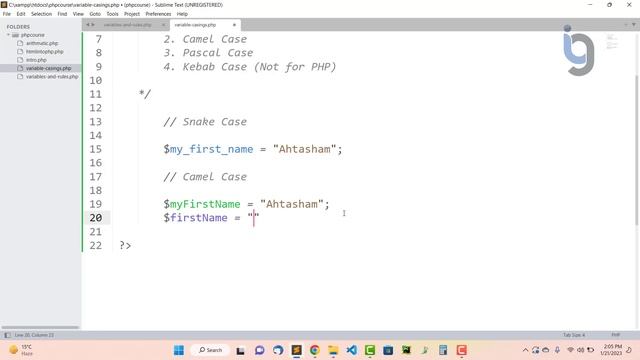Open the Windows Start menu
640x360 pixels.
[x=179, y=350]
